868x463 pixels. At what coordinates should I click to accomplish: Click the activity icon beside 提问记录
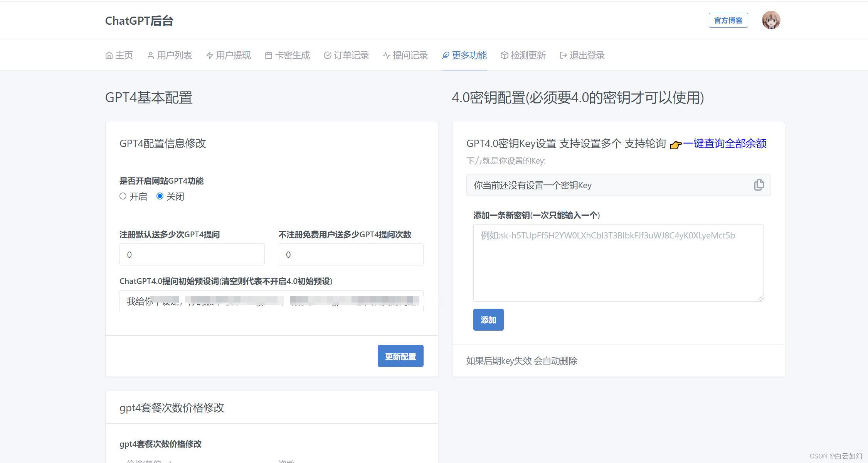point(387,56)
